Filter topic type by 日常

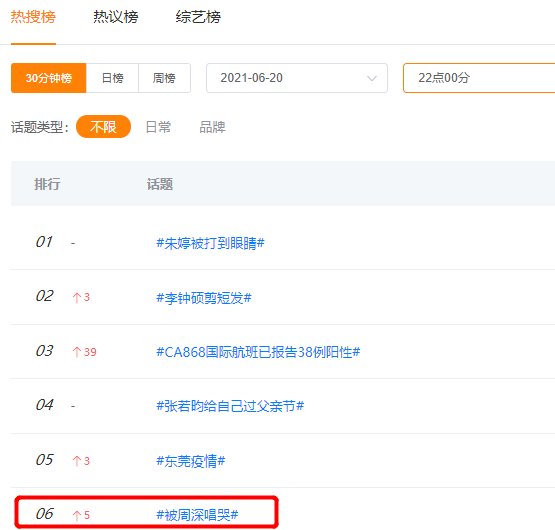tap(158, 127)
